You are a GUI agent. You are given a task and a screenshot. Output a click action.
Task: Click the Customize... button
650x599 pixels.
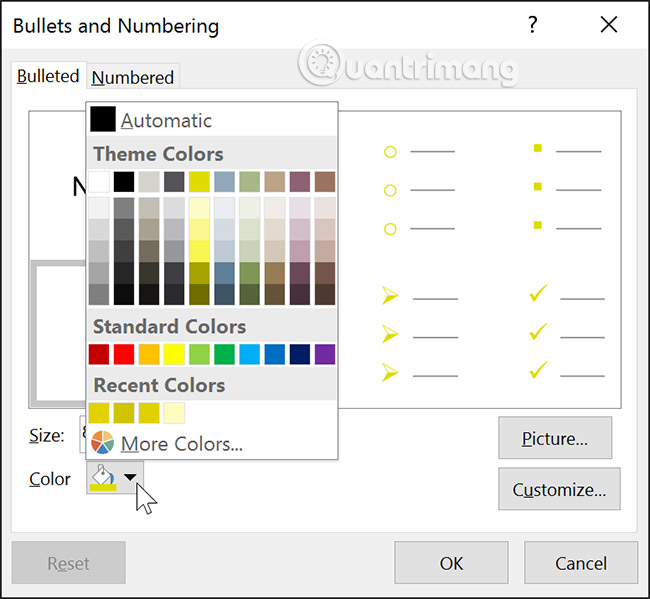click(559, 489)
